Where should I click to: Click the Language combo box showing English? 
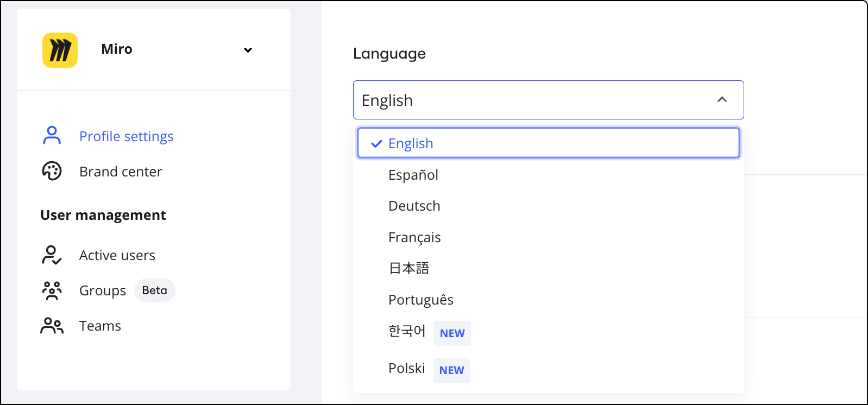click(x=532, y=100)
